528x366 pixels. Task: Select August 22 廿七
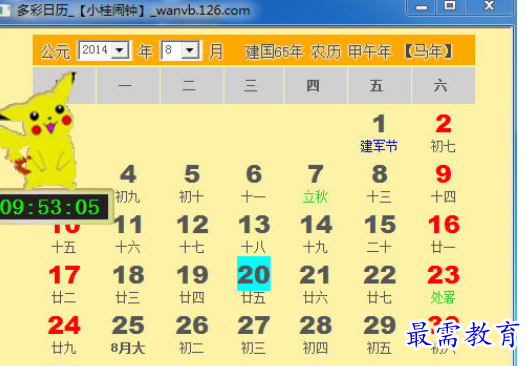point(380,285)
